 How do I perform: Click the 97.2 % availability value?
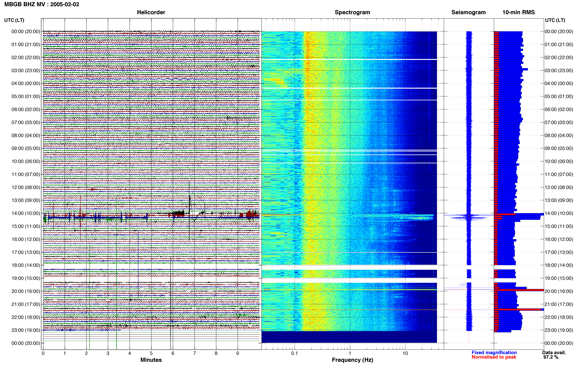(x=551, y=357)
